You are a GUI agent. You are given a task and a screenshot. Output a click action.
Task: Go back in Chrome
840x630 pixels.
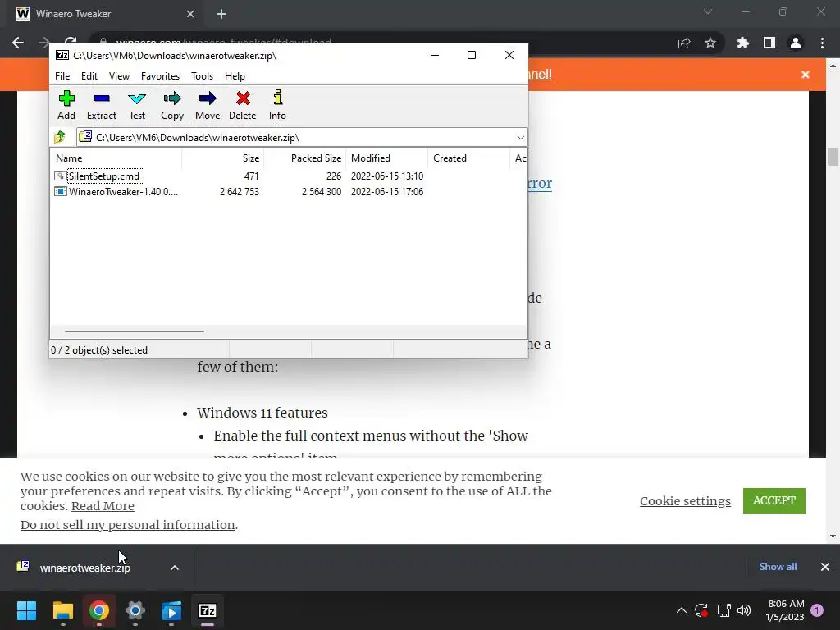coord(18,43)
